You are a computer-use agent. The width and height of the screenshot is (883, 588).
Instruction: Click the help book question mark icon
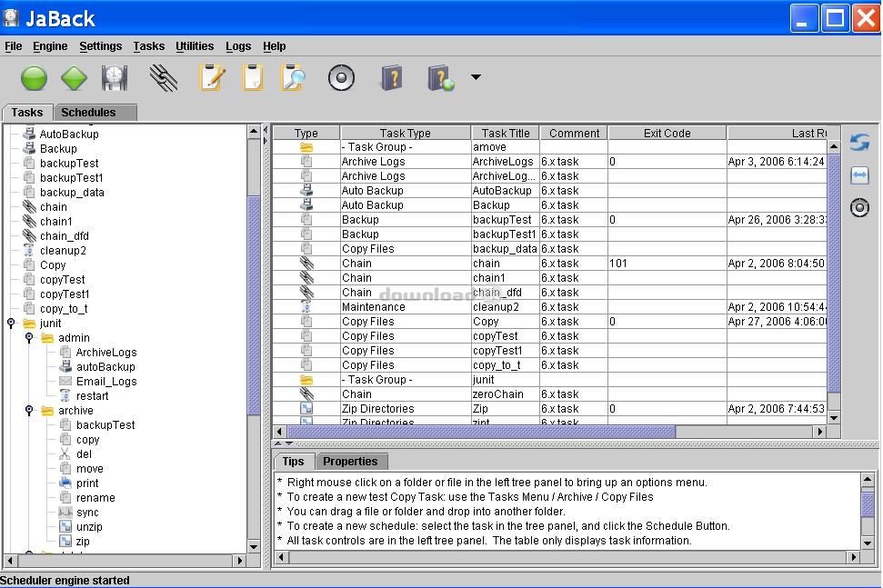coord(391,78)
